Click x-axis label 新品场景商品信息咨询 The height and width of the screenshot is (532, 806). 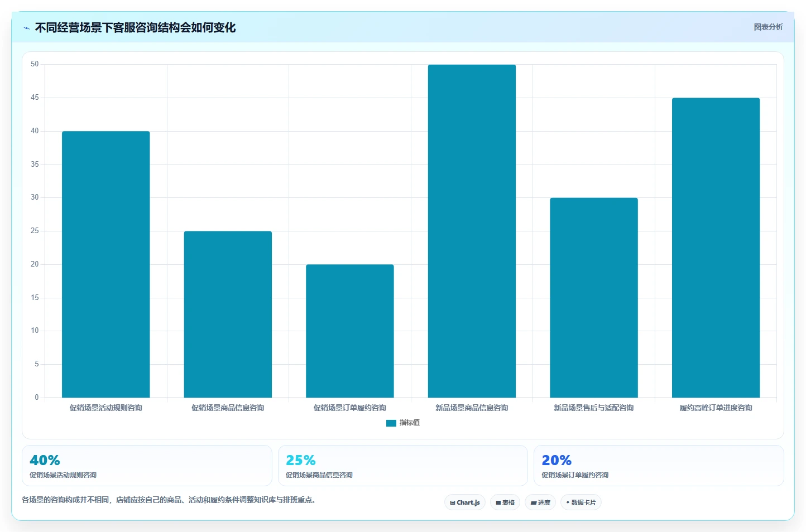pos(472,408)
